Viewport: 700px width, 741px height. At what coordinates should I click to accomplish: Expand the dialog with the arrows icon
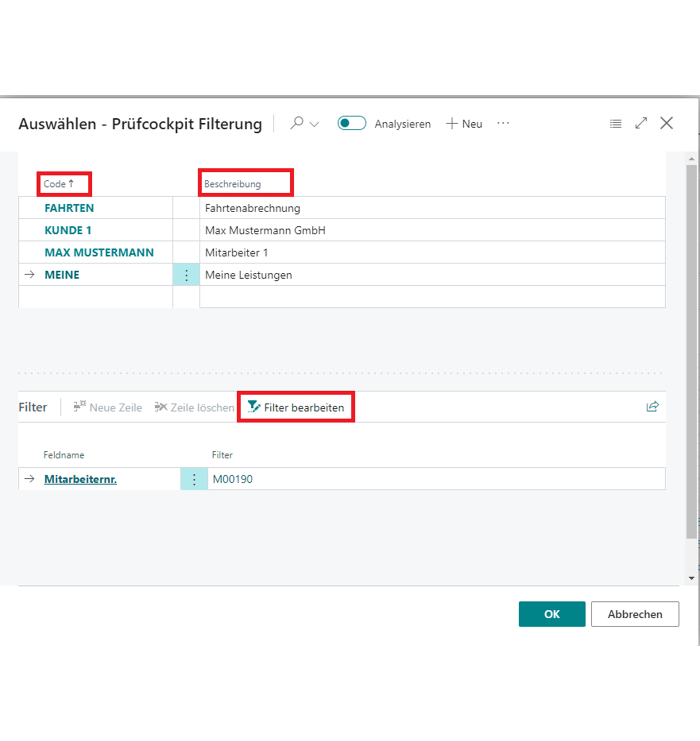point(641,123)
